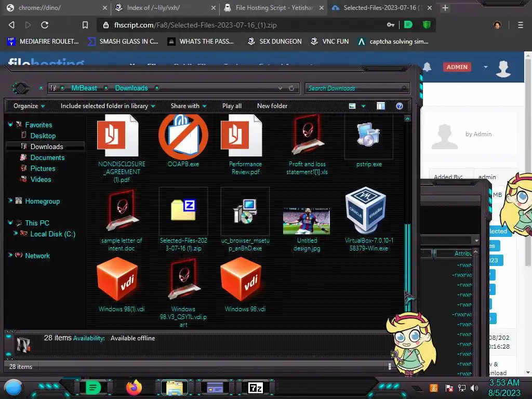Click MrBeast in the address breadcrumb
The image size is (532, 399).
coord(84,88)
